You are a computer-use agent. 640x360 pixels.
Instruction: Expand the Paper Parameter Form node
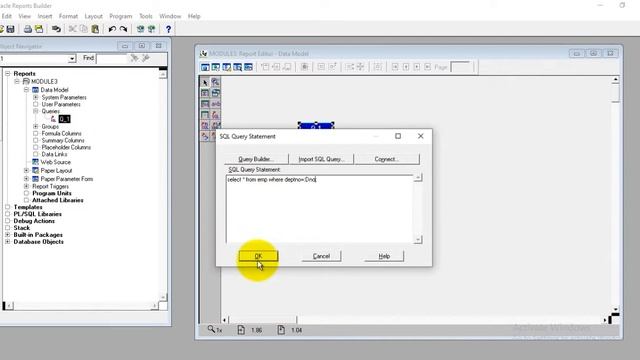point(26,179)
